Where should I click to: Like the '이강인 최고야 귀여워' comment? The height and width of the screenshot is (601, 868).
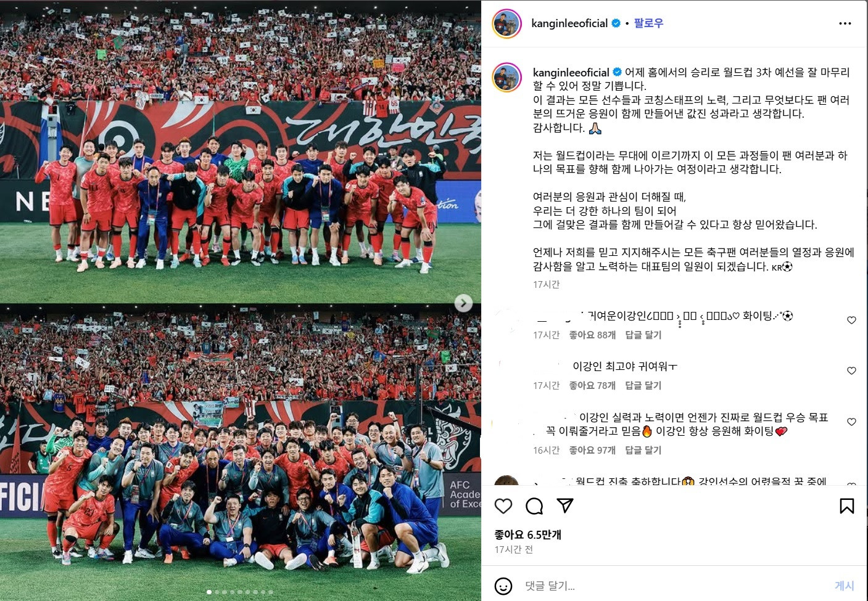(851, 370)
